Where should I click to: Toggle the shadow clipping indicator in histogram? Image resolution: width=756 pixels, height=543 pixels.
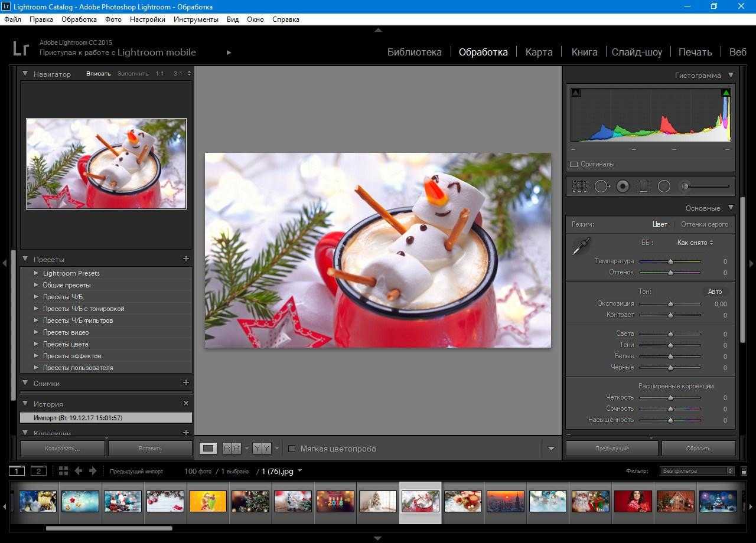pos(576,93)
